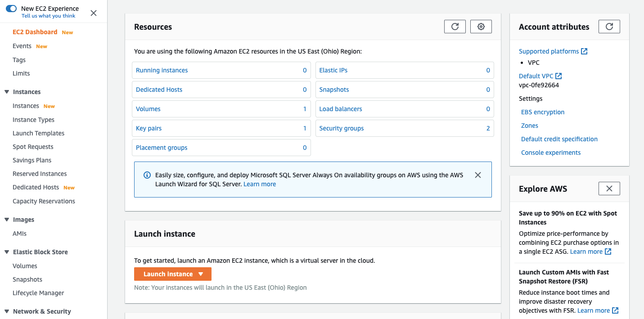Open Instance Types in sidebar
This screenshot has height=319, width=644.
point(33,120)
